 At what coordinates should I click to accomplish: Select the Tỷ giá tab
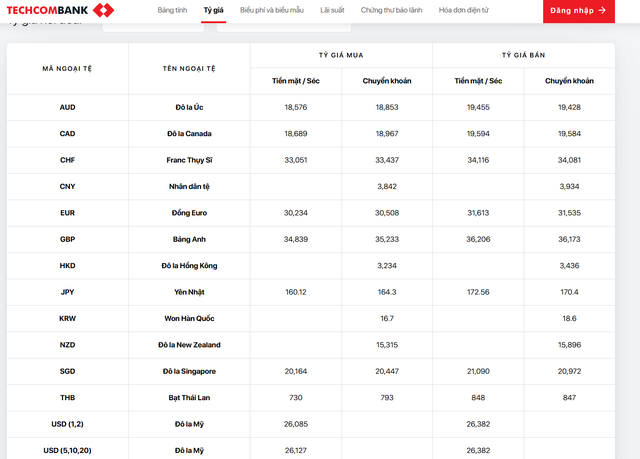(x=213, y=10)
